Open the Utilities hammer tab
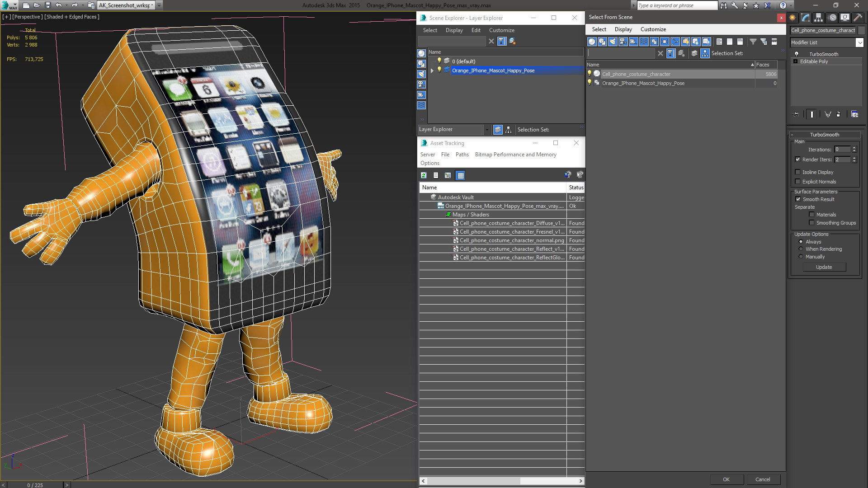Image resolution: width=868 pixels, height=488 pixels. (x=858, y=18)
